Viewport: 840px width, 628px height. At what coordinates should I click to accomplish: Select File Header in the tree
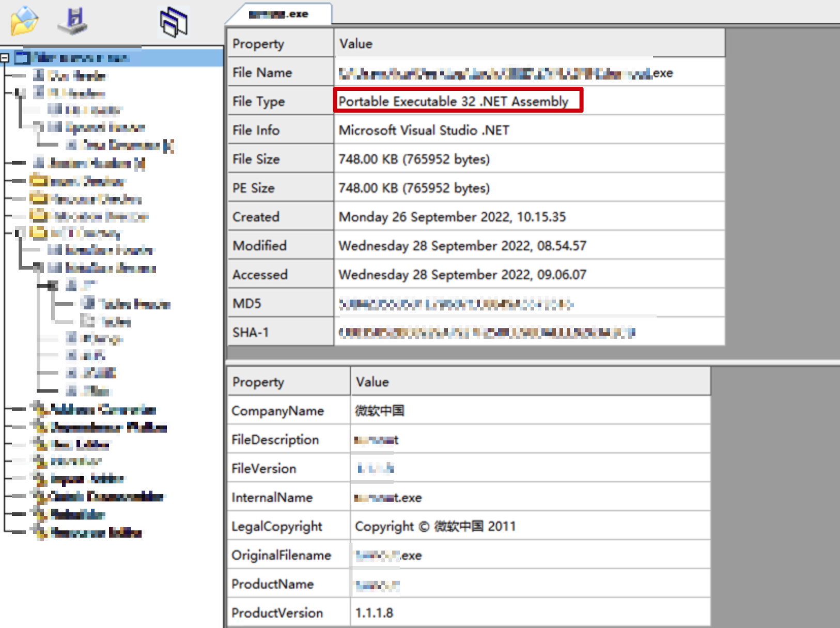coord(93,110)
